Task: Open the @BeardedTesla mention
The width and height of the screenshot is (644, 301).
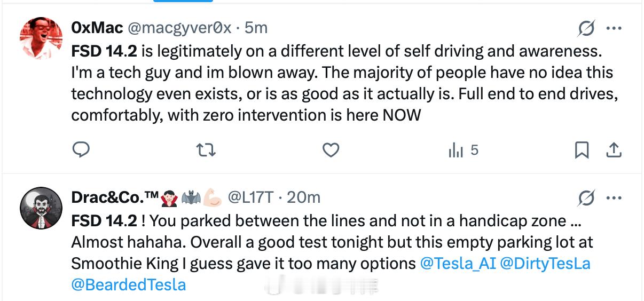Action: tap(128, 284)
